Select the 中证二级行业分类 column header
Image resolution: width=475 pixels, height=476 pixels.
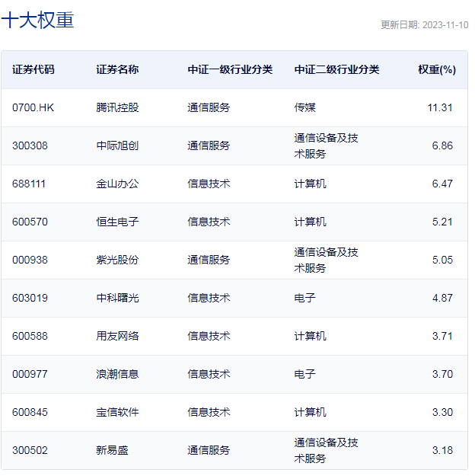[x=336, y=69]
